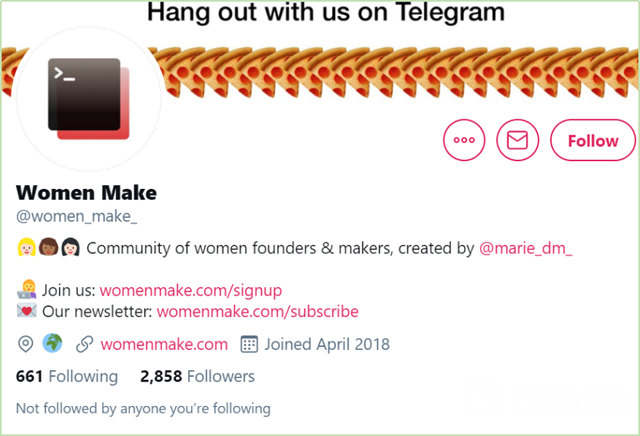The width and height of the screenshot is (640, 436).
Task: Click the @women_make_ handle text
Action: [x=77, y=214]
